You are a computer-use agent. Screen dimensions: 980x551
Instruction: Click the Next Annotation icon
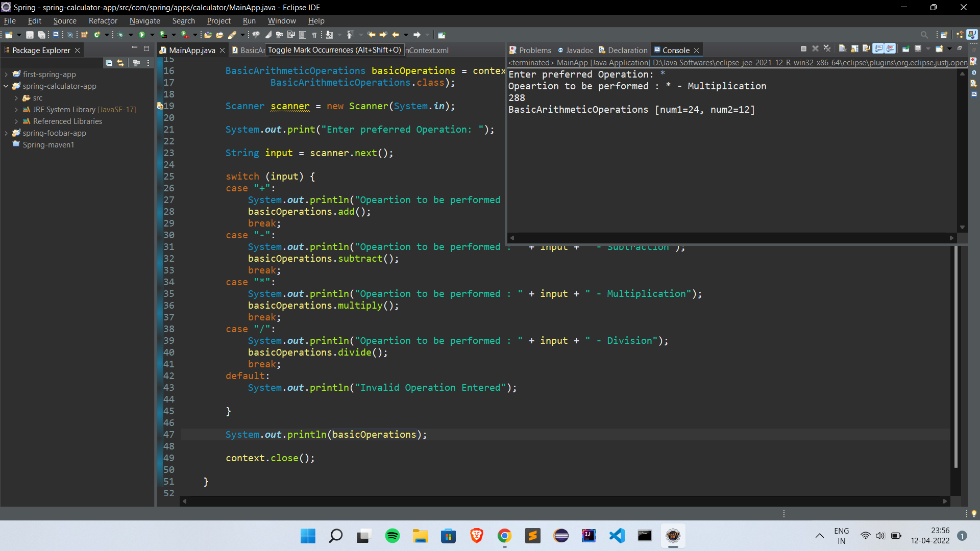330,35
